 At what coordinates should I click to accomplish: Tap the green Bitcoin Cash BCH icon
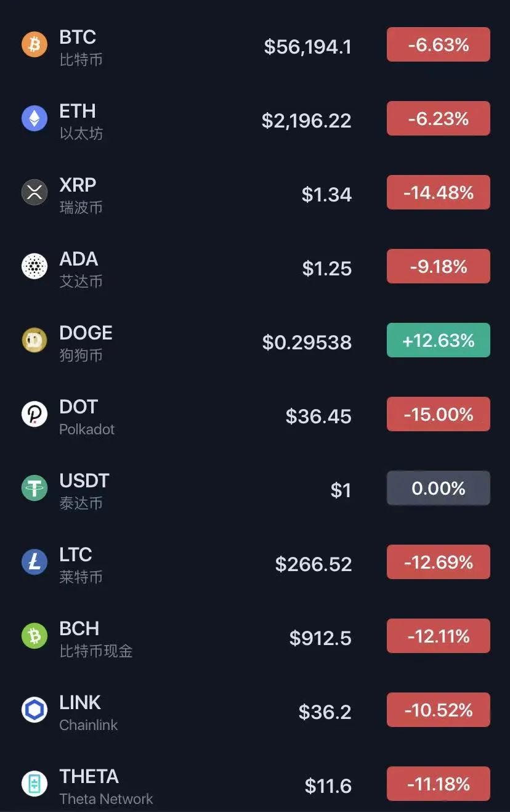click(x=34, y=636)
